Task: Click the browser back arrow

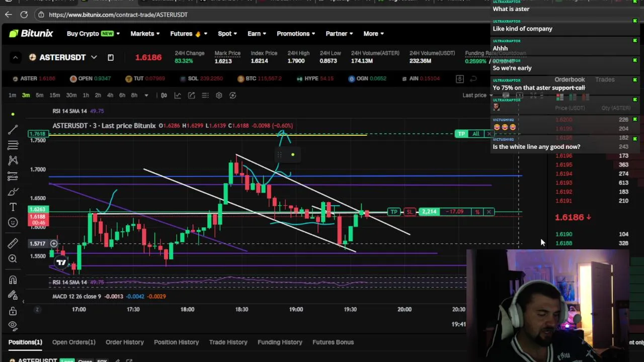Action: [8, 15]
